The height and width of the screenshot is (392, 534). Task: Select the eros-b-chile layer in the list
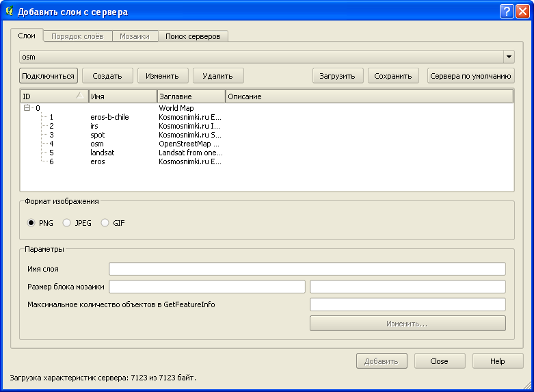click(109, 117)
